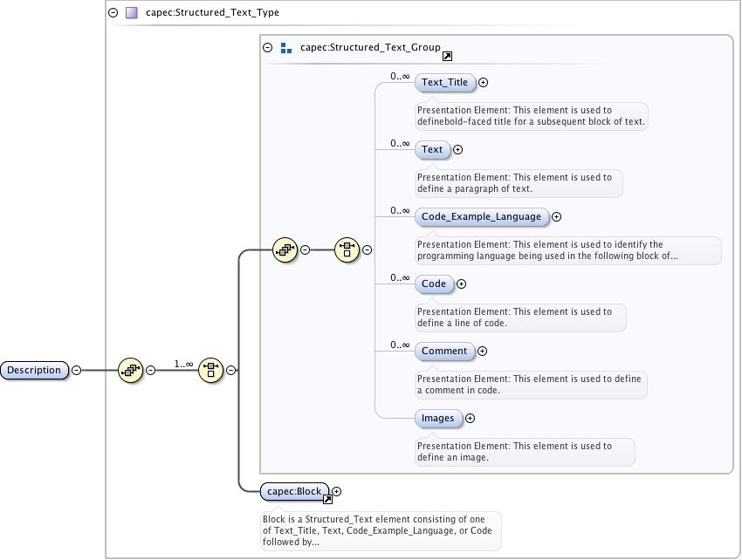Select the Text element node
Screen dimensions: 742x560
tap(432, 150)
